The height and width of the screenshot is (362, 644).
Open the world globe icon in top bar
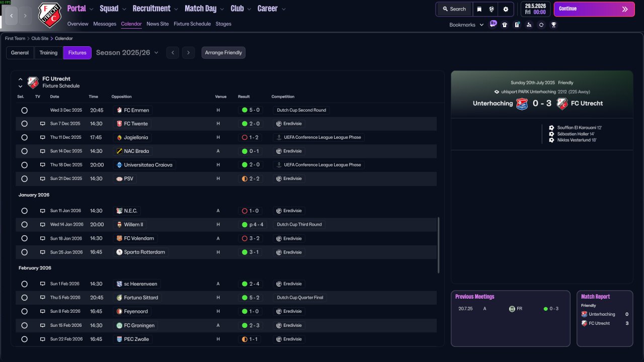coord(492,9)
